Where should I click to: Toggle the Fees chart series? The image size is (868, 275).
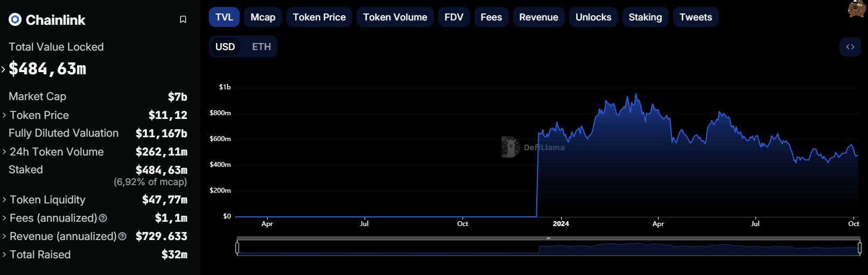491,17
